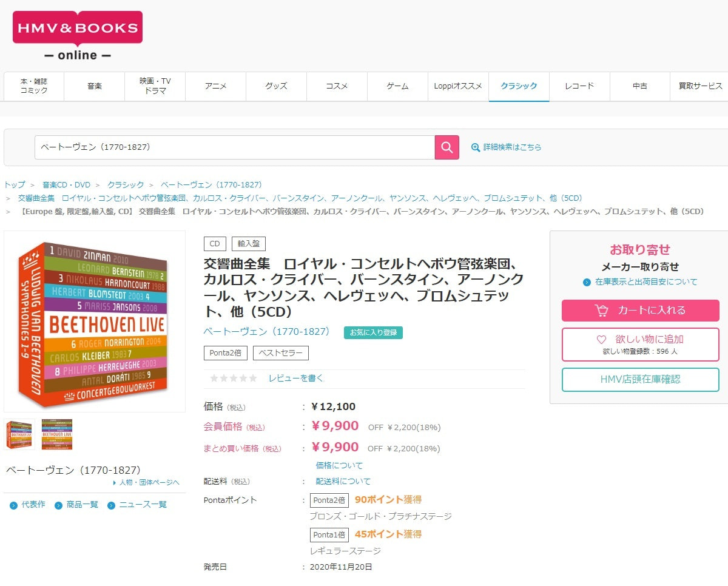Image resolution: width=728 pixels, height=586 pixels.
Task: Click the ベストセラー badge
Action: click(281, 353)
